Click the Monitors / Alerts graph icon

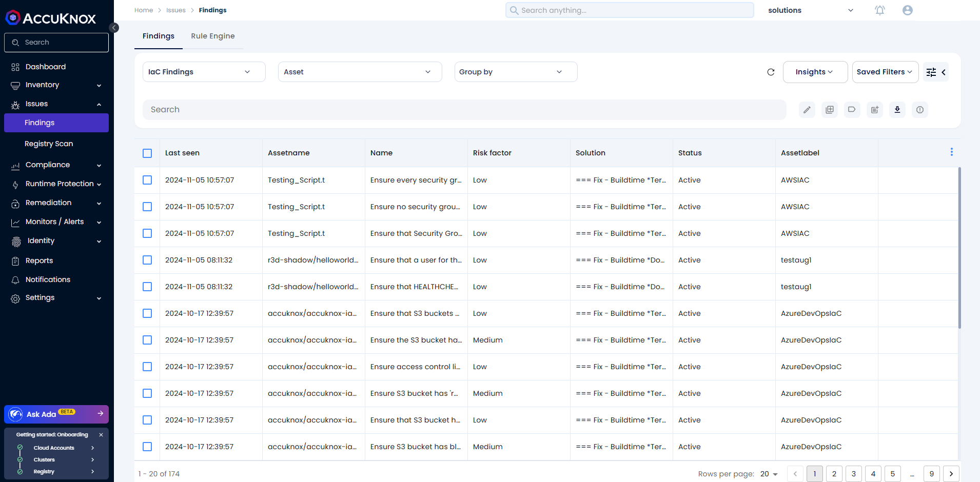[15, 223]
